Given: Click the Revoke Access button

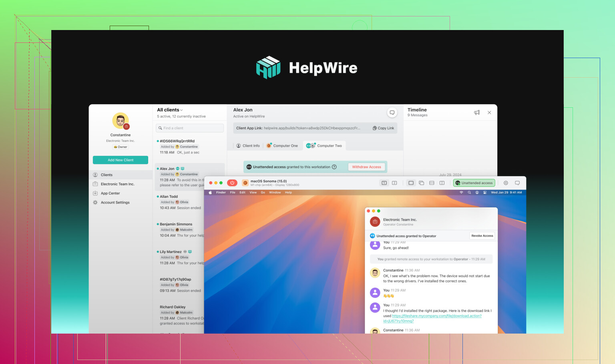Looking at the screenshot, I should 482,236.
